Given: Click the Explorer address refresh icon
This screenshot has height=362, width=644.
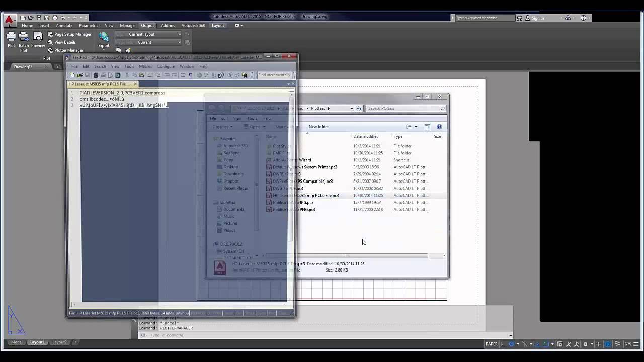Looking at the screenshot, I should (359, 108).
